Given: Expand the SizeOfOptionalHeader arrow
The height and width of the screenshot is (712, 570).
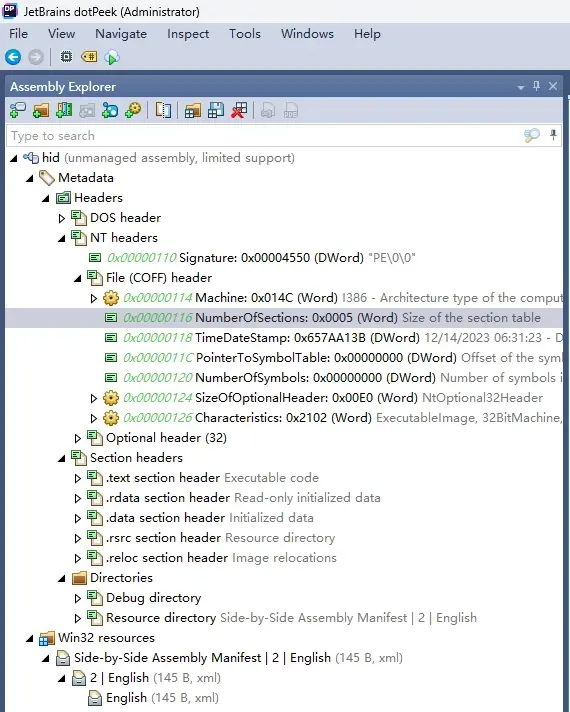Looking at the screenshot, I should click(x=94, y=398).
